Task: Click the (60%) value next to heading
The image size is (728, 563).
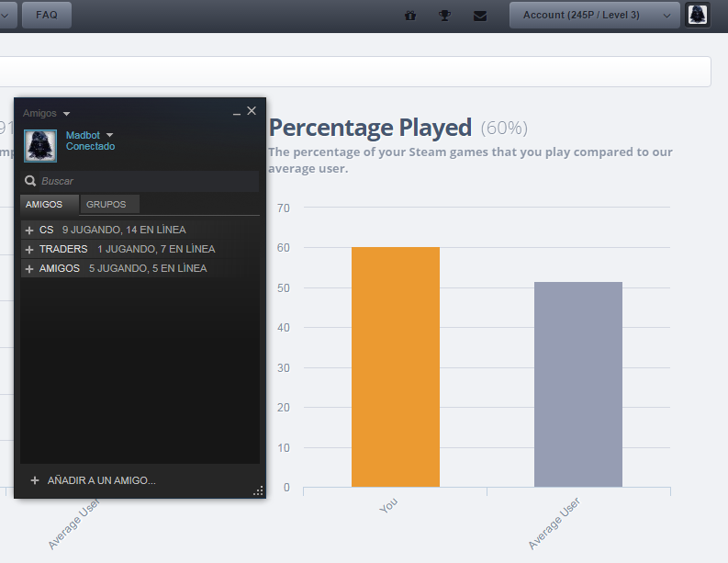Action: (x=504, y=129)
